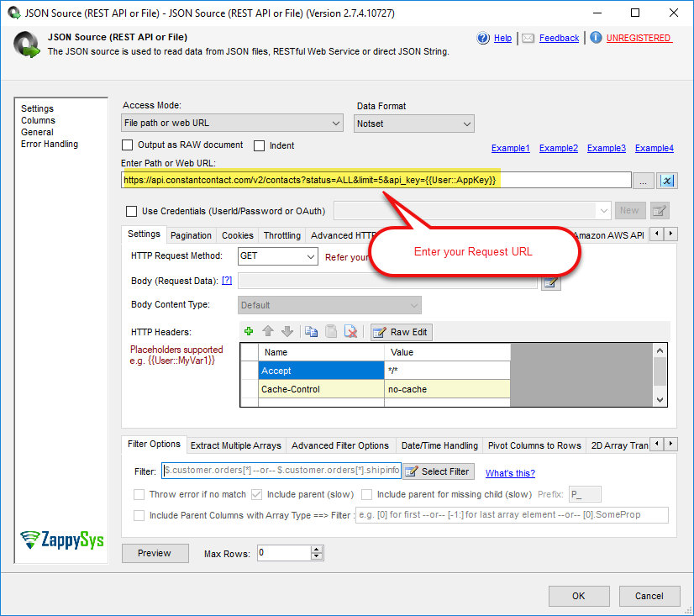Decrease Max Rows with stepper down arrow
The image size is (694, 616).
tap(316, 556)
